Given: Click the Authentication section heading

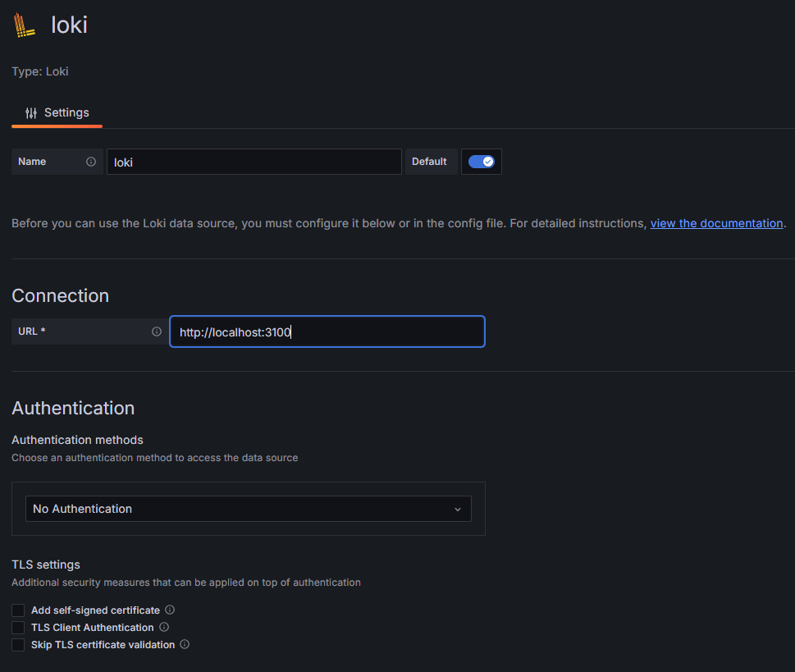Looking at the screenshot, I should (x=73, y=408).
